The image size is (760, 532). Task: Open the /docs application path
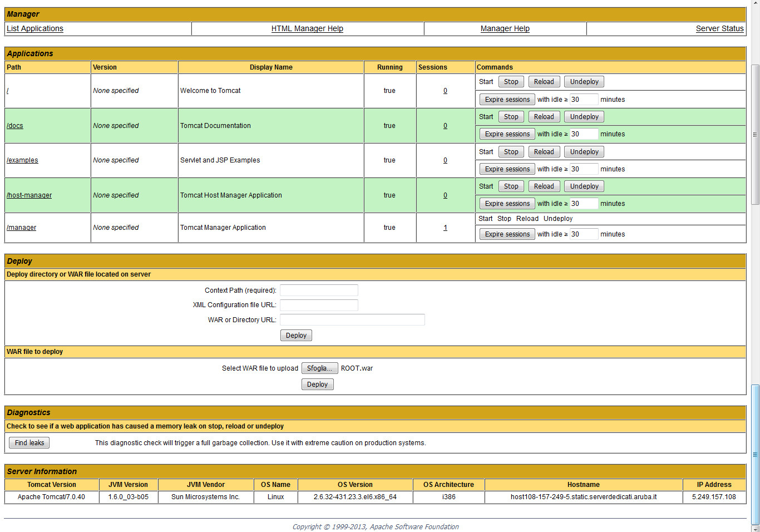tap(15, 126)
